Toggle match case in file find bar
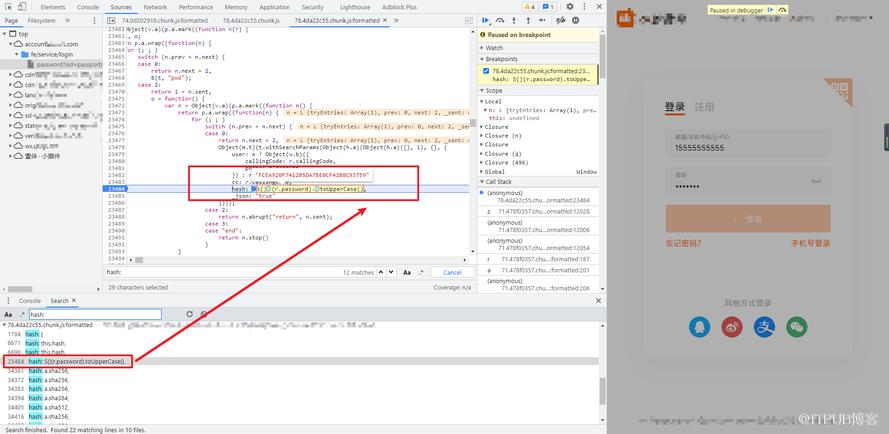 click(x=407, y=272)
